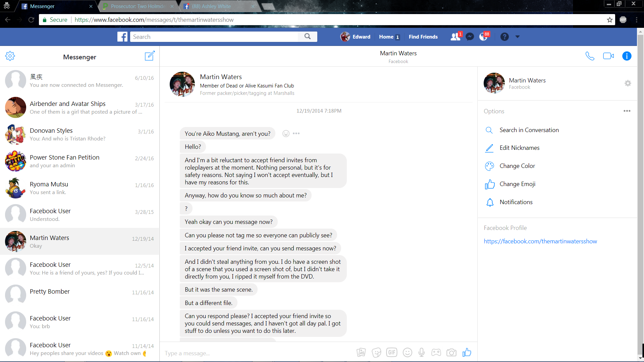Start a video chat with Martin Waters

tap(608, 56)
